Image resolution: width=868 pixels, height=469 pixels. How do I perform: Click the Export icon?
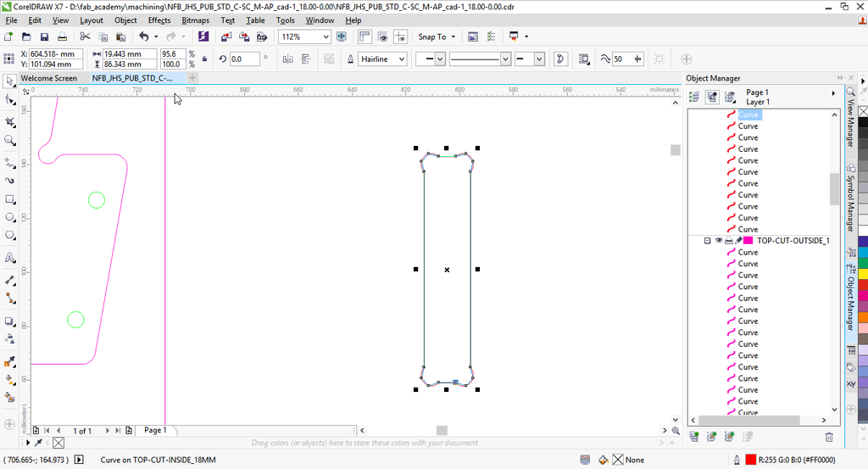pos(244,36)
